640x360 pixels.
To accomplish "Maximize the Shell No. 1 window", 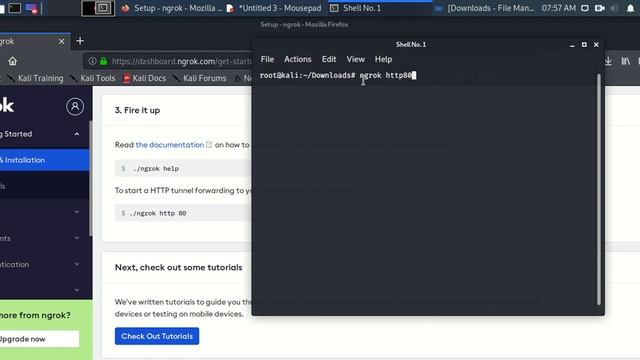I will coord(584,44).
